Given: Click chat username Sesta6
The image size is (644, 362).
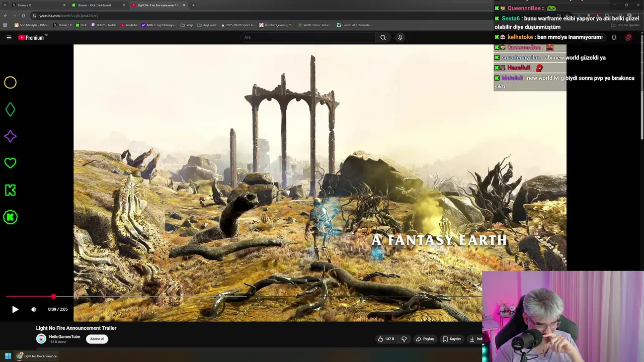Looking at the screenshot, I should point(511,19).
